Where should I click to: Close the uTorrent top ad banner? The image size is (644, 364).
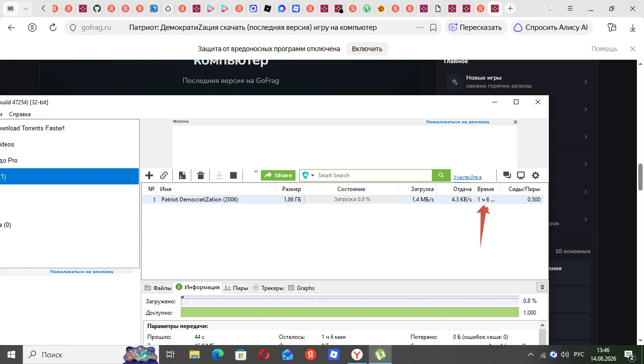pos(516,122)
